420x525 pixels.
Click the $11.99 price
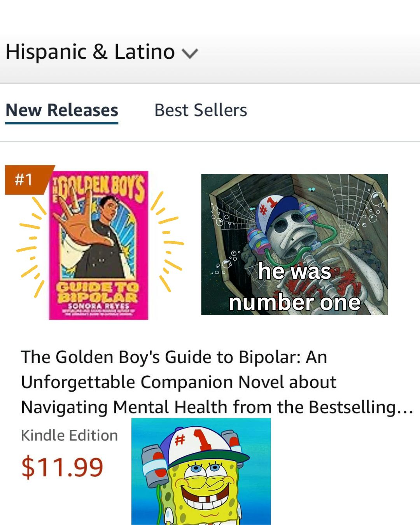(x=62, y=467)
